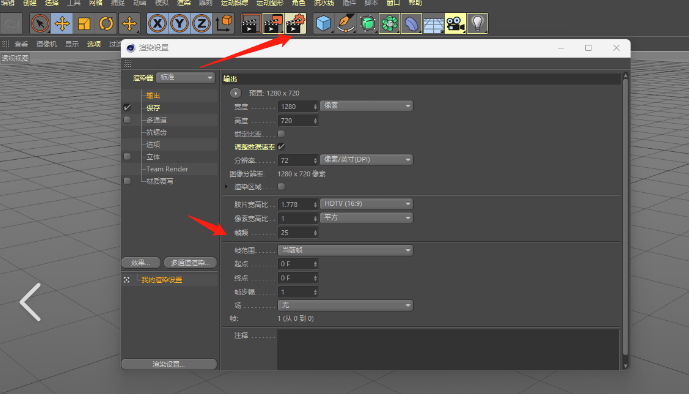Select 输出 (Output) in settings list

pyautogui.click(x=153, y=95)
